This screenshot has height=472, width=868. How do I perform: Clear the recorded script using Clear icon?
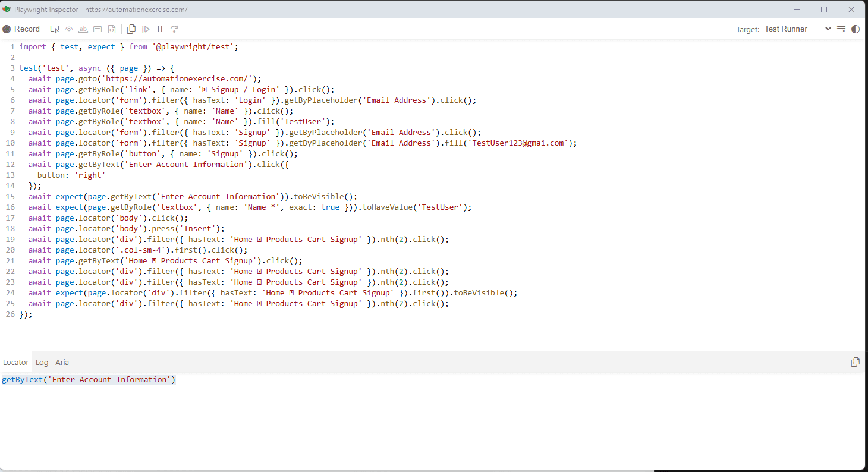pyautogui.click(x=841, y=29)
